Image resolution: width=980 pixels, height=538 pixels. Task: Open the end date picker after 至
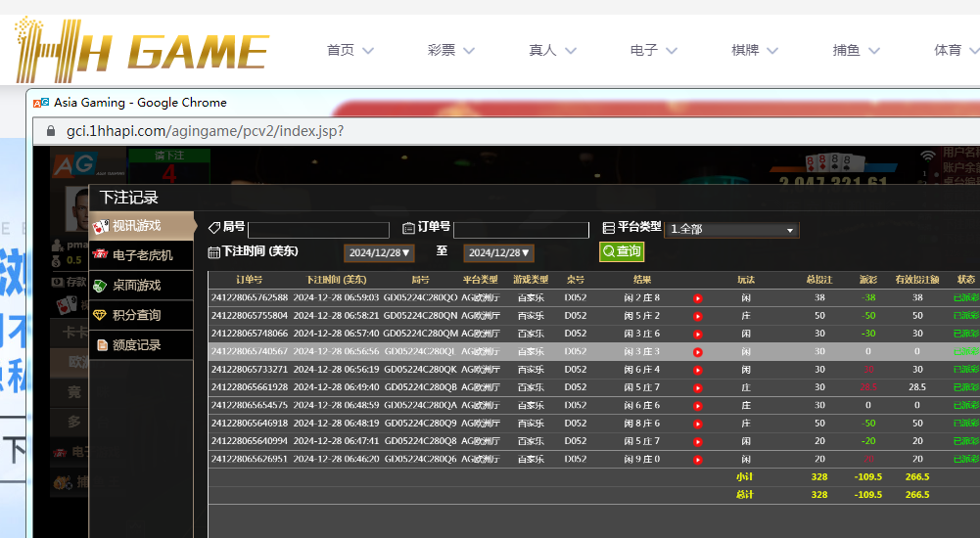coord(498,252)
